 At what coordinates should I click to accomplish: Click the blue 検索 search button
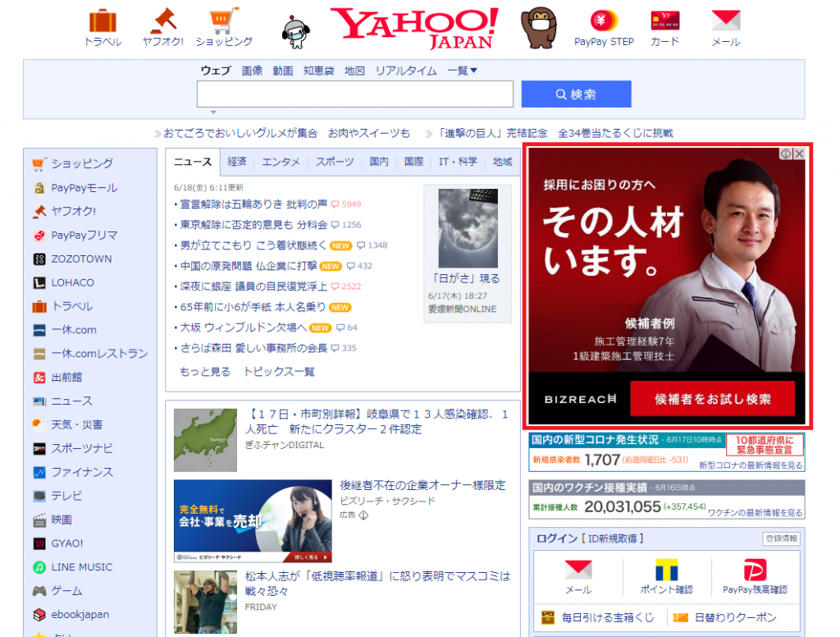[x=576, y=94]
